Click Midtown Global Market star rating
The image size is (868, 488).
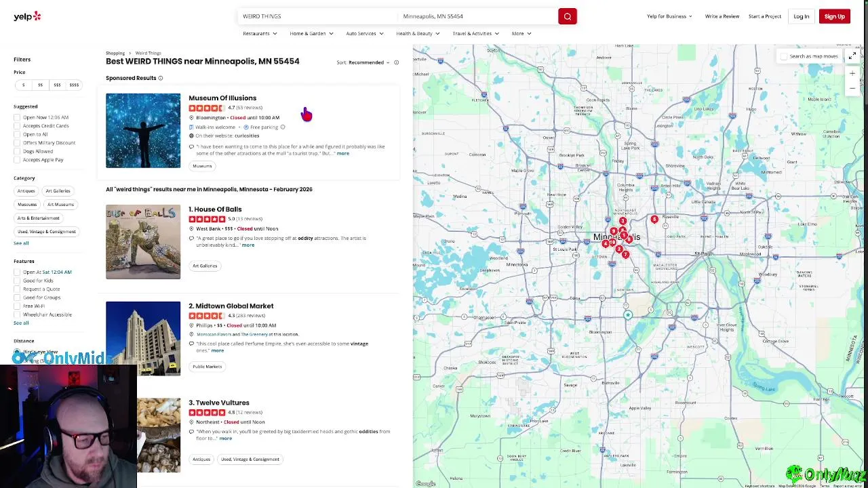207,316
